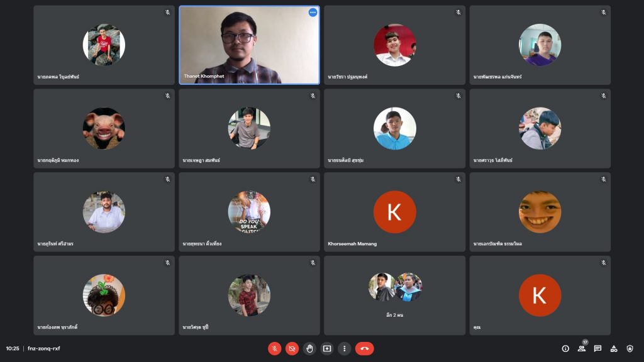Open more options in Thanet Khomphet's tile
Viewport: 644px width, 362px height.
click(x=313, y=12)
